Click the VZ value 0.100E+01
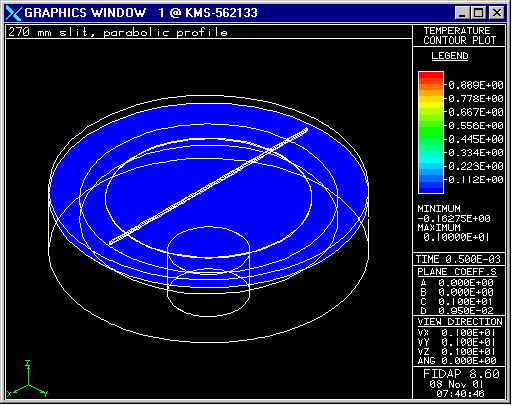 click(x=468, y=352)
